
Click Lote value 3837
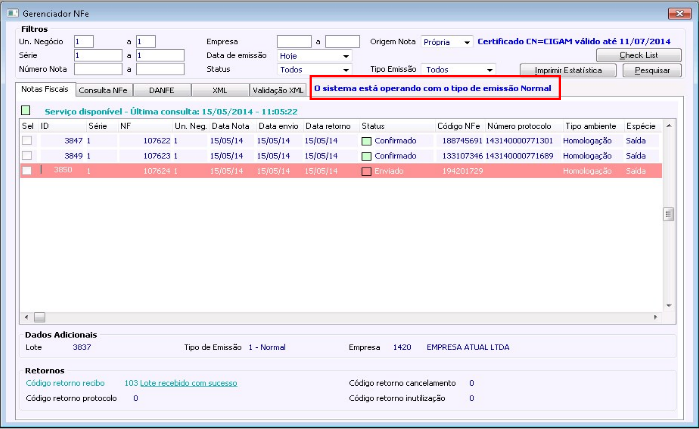point(82,347)
